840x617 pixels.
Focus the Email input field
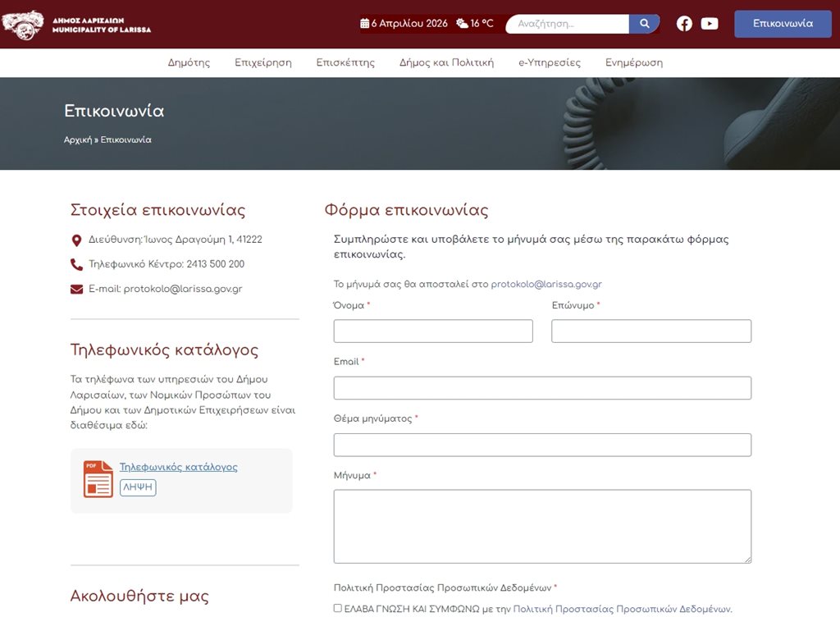tap(541, 388)
